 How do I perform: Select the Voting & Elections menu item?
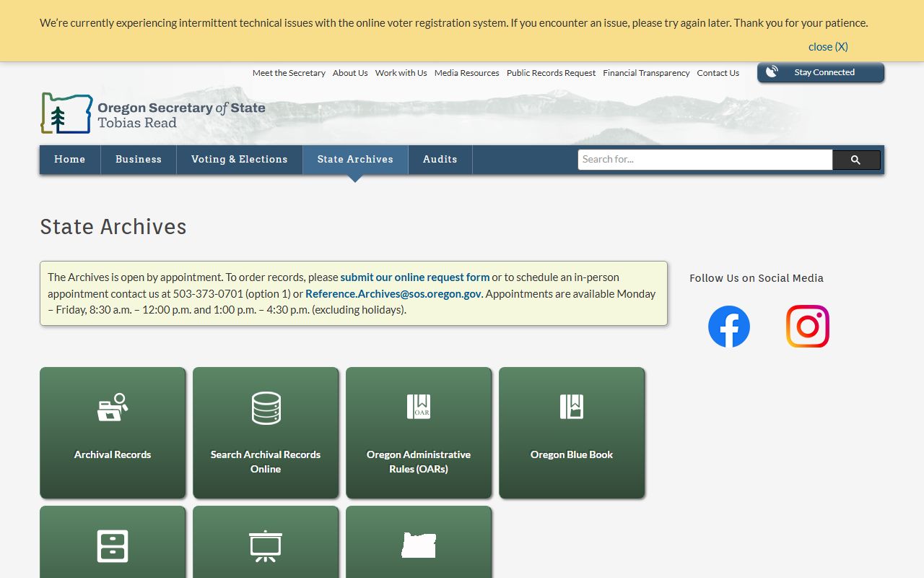239,160
